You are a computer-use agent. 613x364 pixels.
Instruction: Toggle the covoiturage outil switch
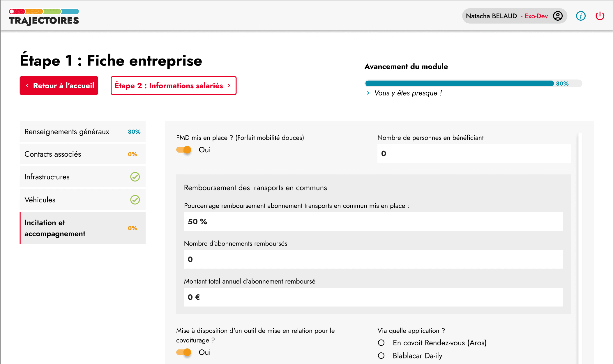(184, 352)
